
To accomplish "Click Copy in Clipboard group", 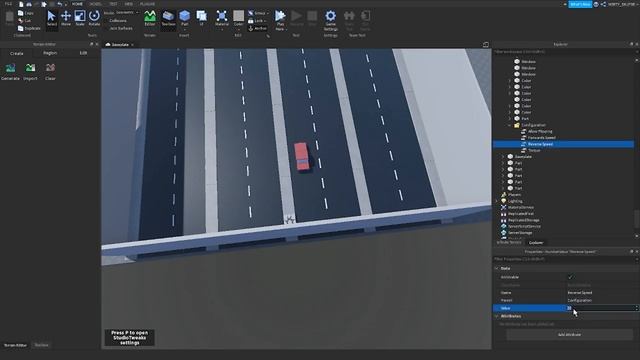I will click(26, 13).
